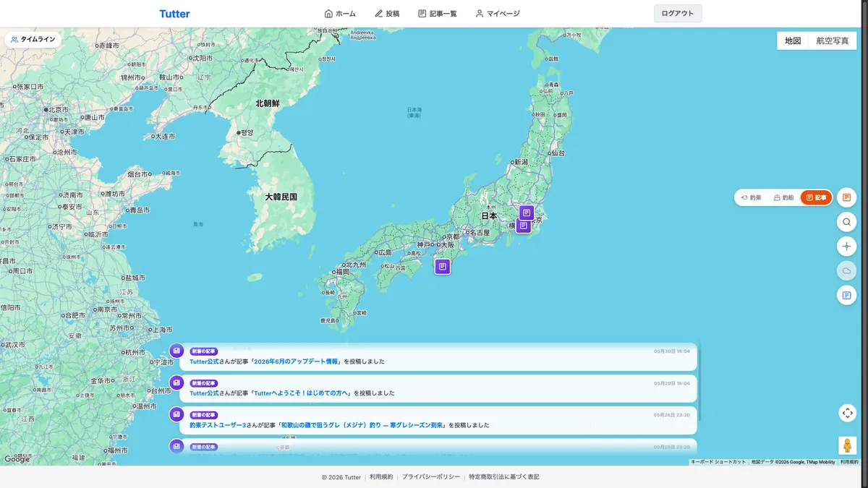Click timestamp 05月29日 16:04
This screenshot has height=488, width=868.
[x=672, y=383]
